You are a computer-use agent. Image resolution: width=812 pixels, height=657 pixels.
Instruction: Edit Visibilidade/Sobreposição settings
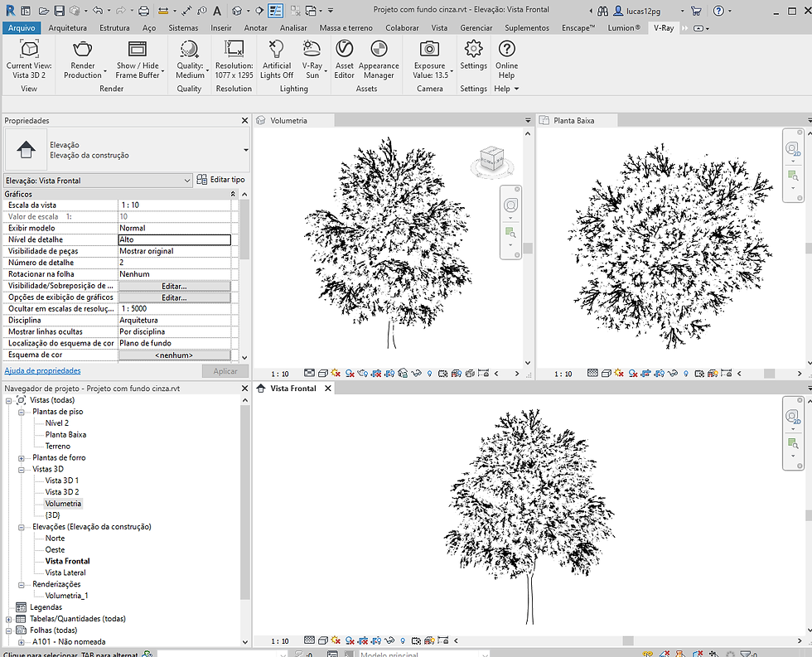click(175, 287)
